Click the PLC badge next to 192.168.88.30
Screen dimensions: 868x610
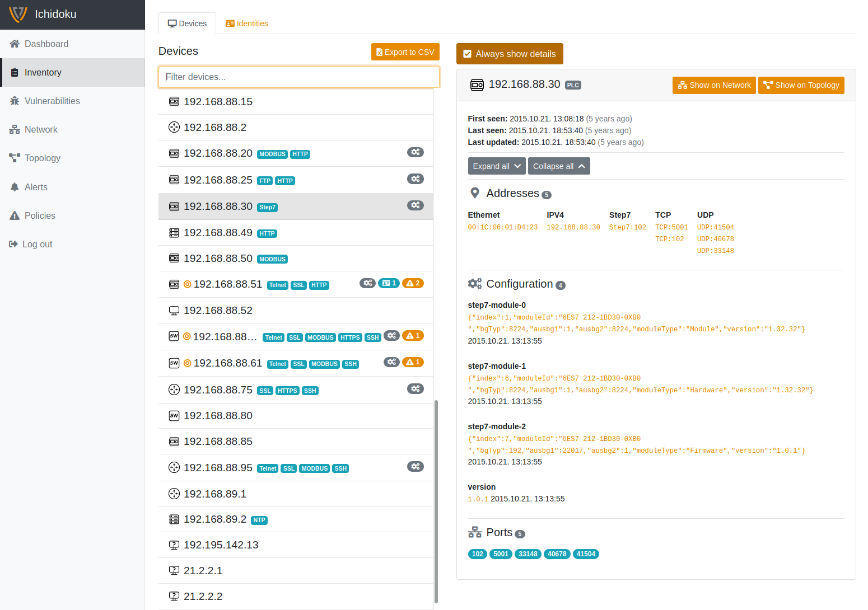(x=573, y=85)
